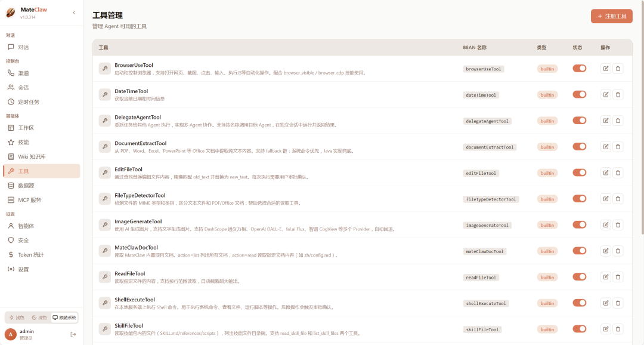Delete the DateTimeTool using its trash icon
This screenshot has width=644, height=345.
618,95
